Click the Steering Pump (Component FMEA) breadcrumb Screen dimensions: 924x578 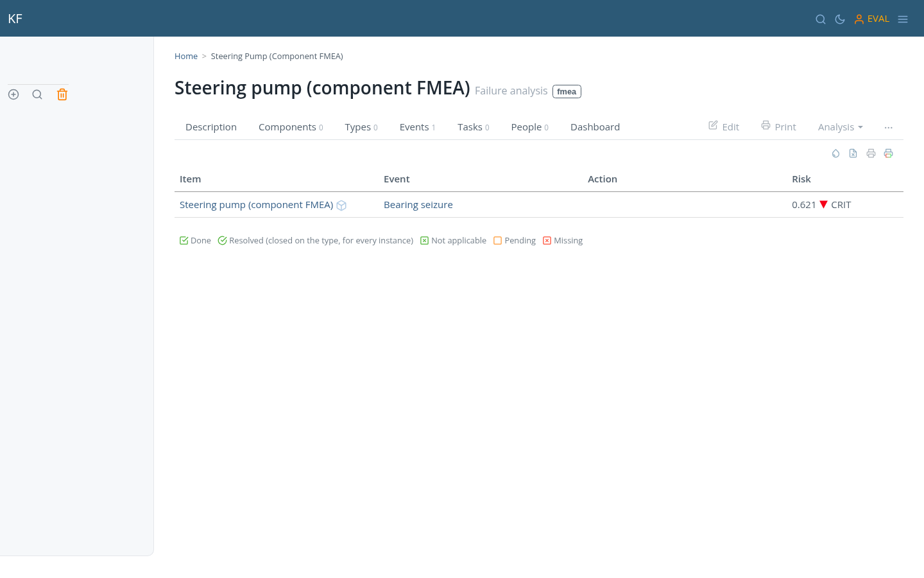click(277, 57)
